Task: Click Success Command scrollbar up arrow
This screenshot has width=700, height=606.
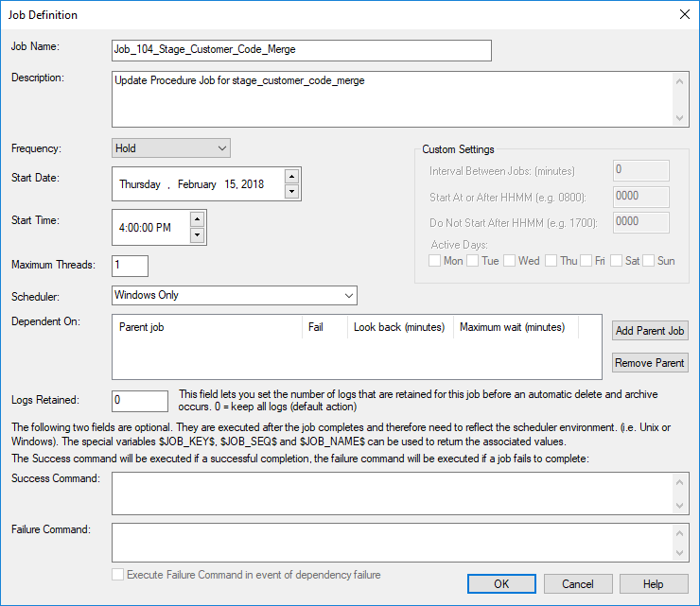Action: coord(679,482)
